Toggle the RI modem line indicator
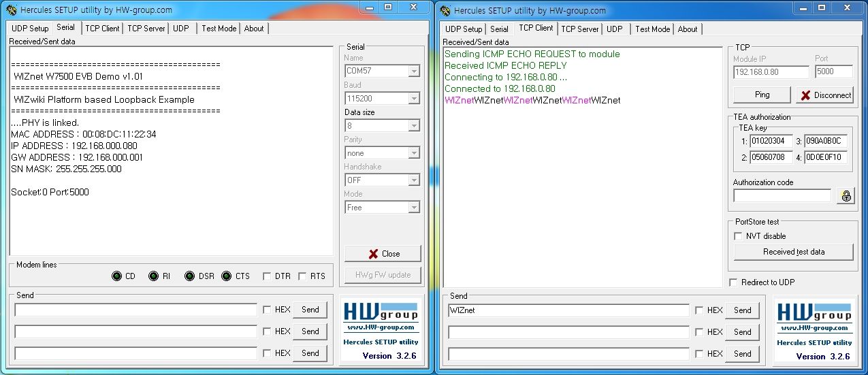Image resolution: width=868 pixels, height=375 pixels. [153, 276]
